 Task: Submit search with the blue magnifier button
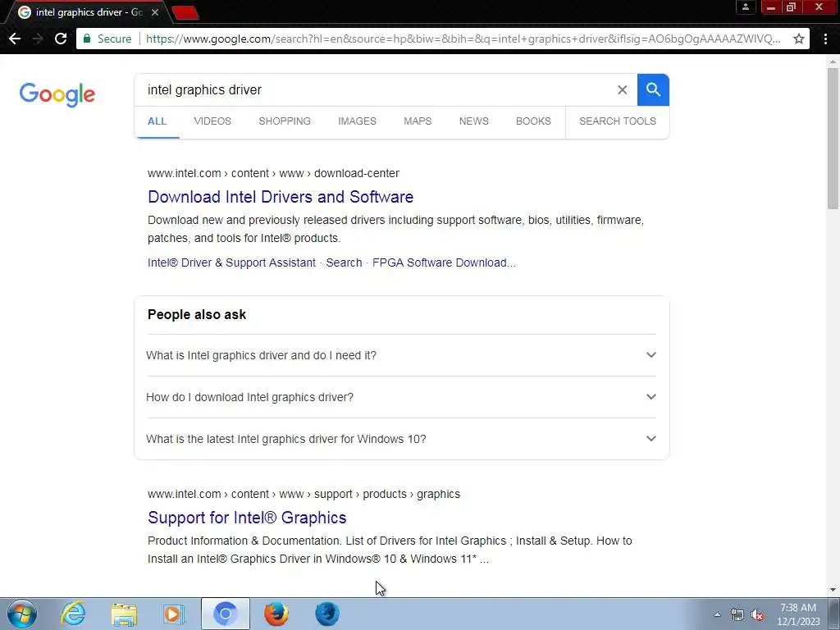(653, 90)
